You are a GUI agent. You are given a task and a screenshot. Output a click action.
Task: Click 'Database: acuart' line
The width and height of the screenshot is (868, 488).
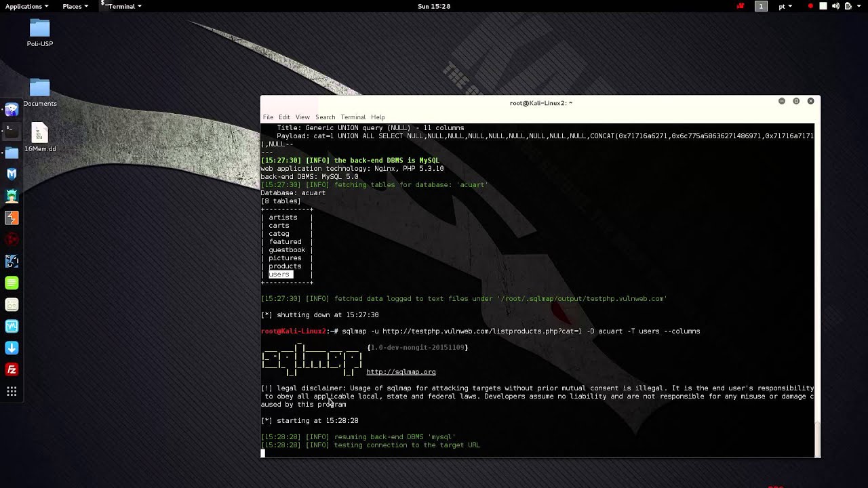[293, 193]
